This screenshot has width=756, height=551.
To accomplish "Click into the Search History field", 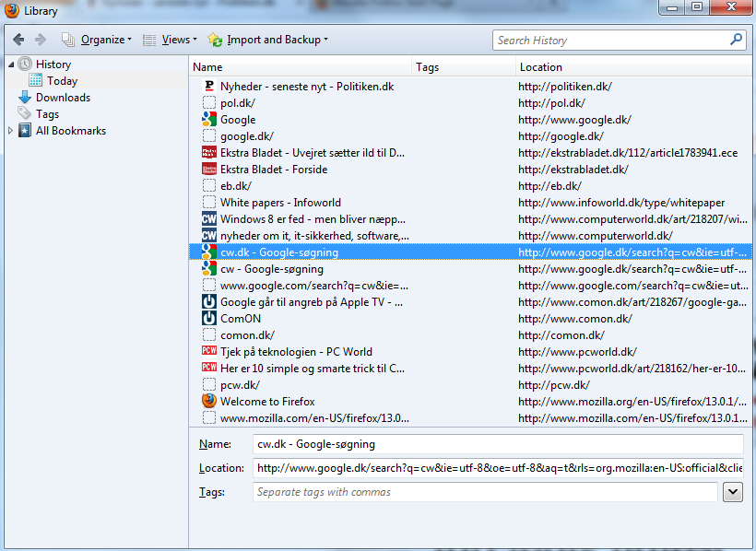I will click(611, 40).
